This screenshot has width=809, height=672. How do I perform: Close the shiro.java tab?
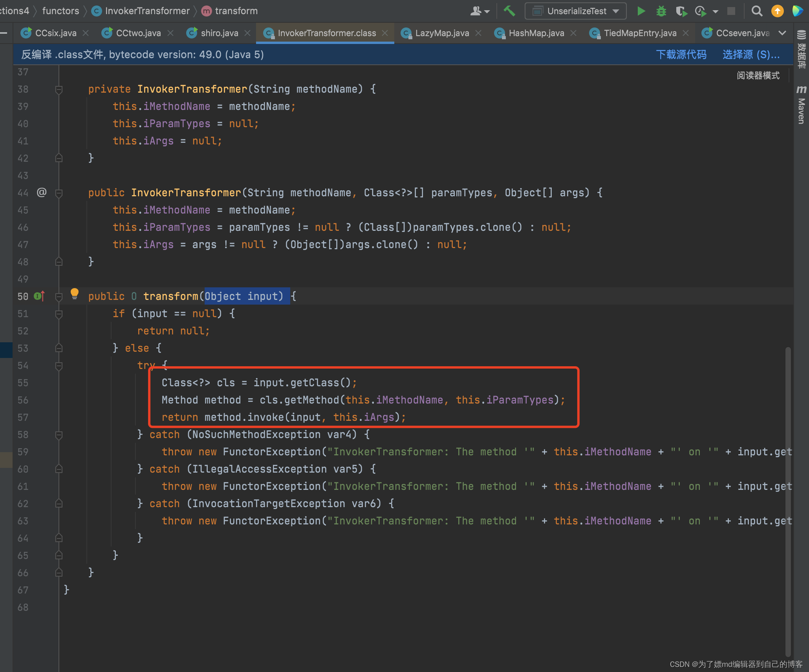point(247,33)
